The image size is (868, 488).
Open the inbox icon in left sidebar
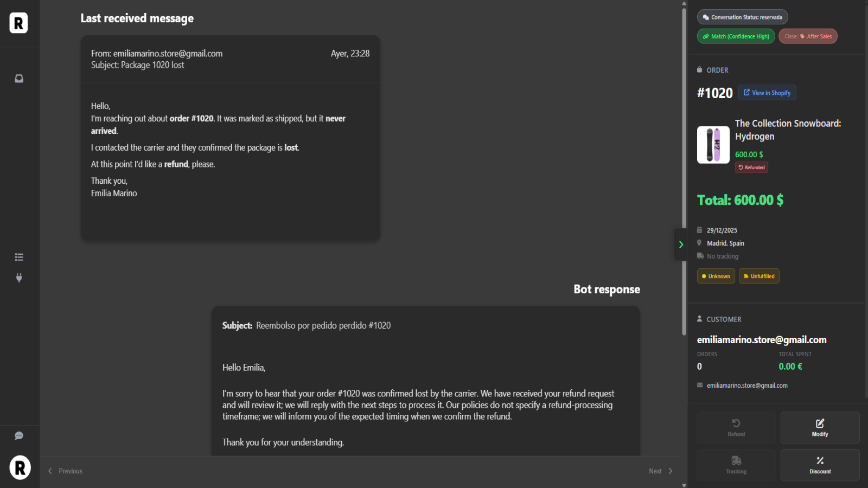(x=19, y=79)
